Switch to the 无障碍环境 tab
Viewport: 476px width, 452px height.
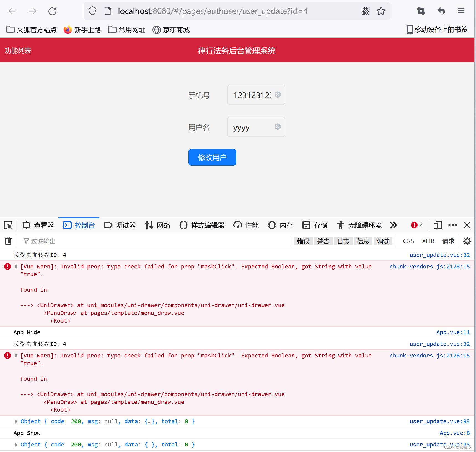click(x=359, y=225)
